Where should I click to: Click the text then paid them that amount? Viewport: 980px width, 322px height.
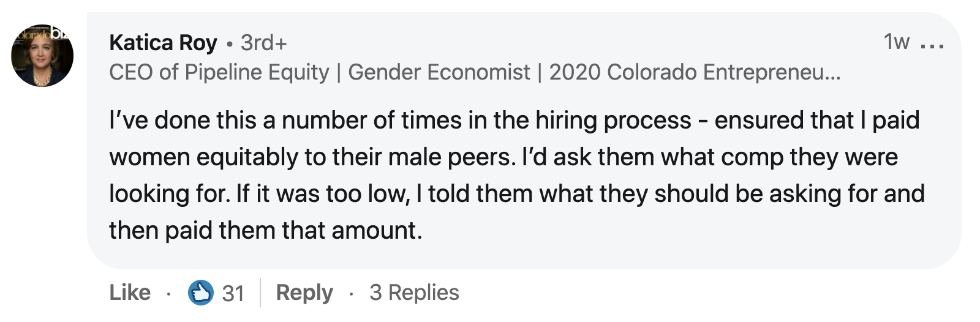click(265, 230)
